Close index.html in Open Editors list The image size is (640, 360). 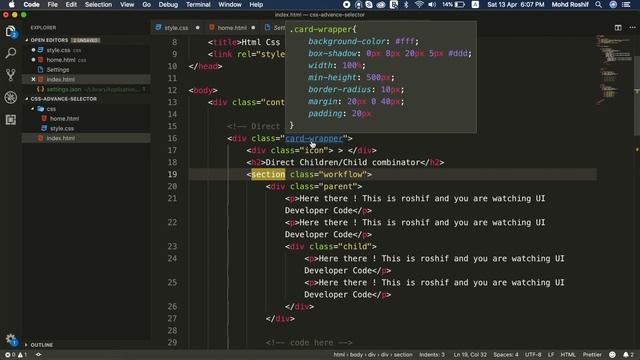tap(33, 79)
